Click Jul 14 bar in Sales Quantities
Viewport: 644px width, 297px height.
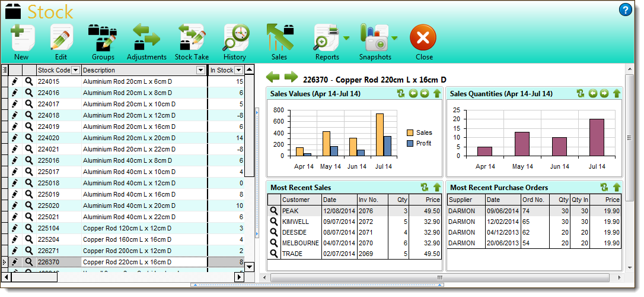tap(597, 137)
